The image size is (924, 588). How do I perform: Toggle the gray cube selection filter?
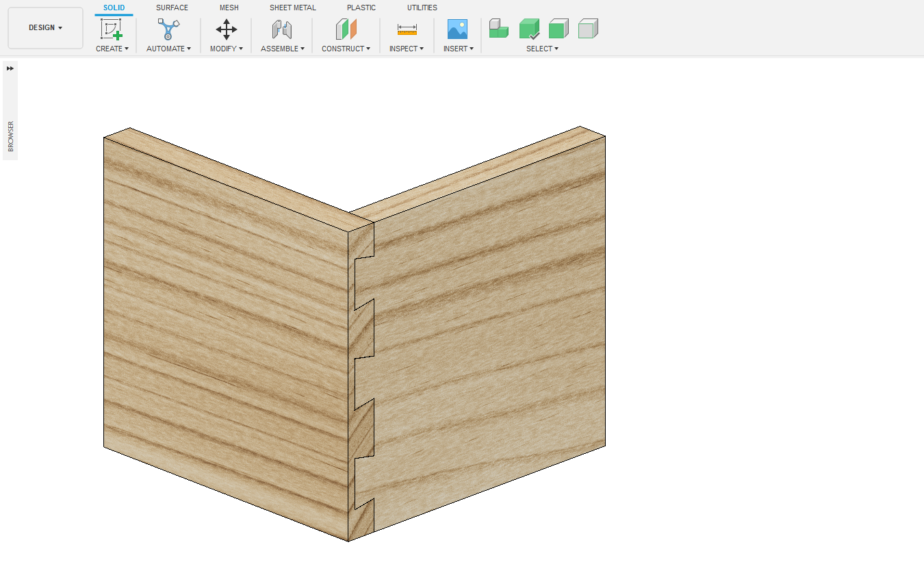tap(588, 29)
